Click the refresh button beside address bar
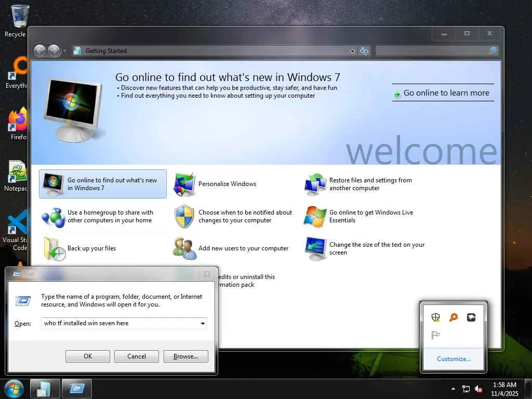Viewport: 532px width, 399px height. pyautogui.click(x=364, y=51)
